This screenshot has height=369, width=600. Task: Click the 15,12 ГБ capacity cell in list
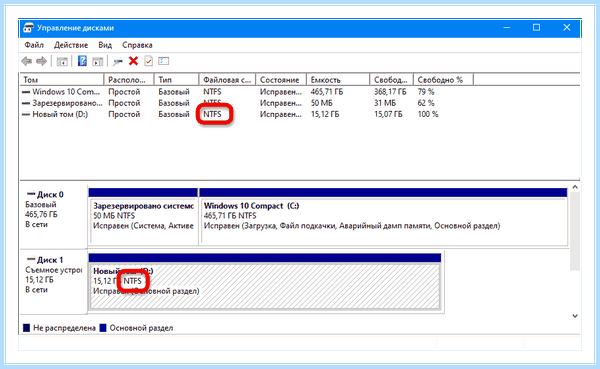pos(325,114)
